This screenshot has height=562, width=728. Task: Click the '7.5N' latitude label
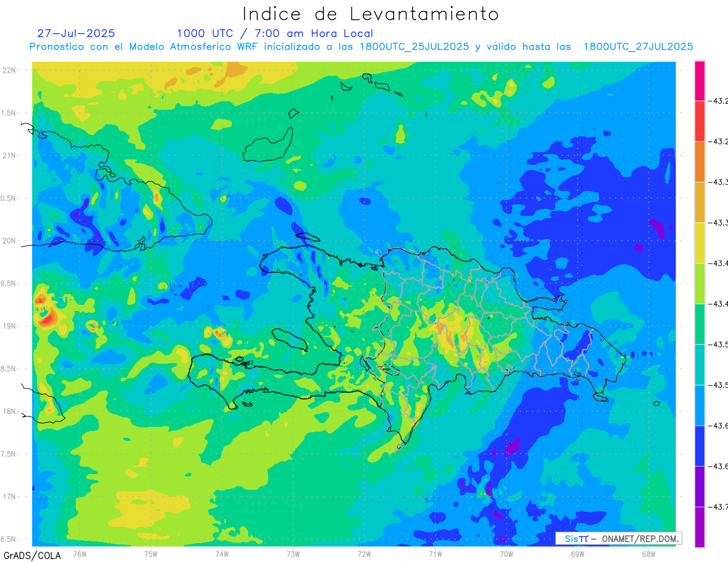click(x=8, y=454)
